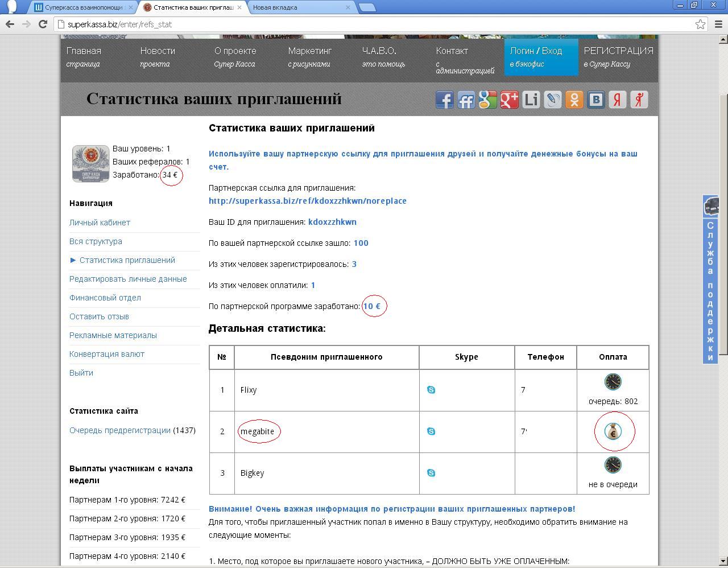Close the 'Суперкасса взаимопомощи' tab
Viewport: 728px width, 568px height.
pos(130,7)
